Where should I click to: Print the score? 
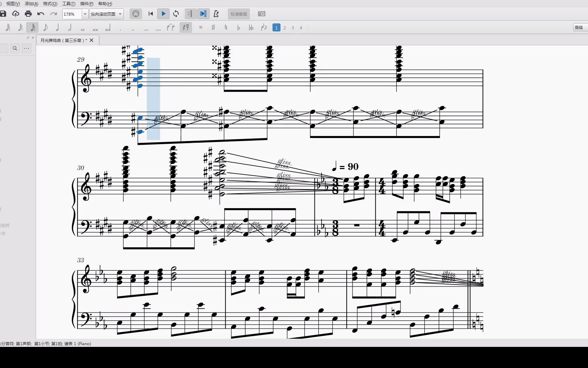click(x=28, y=14)
